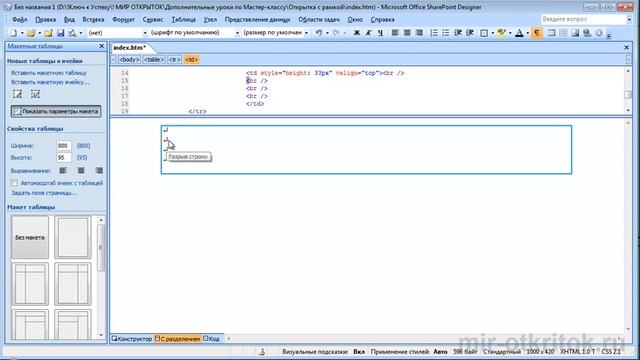This screenshot has height=360, width=640.
Task: Open the Вставка menu
Action: pyautogui.click(x=93, y=20)
